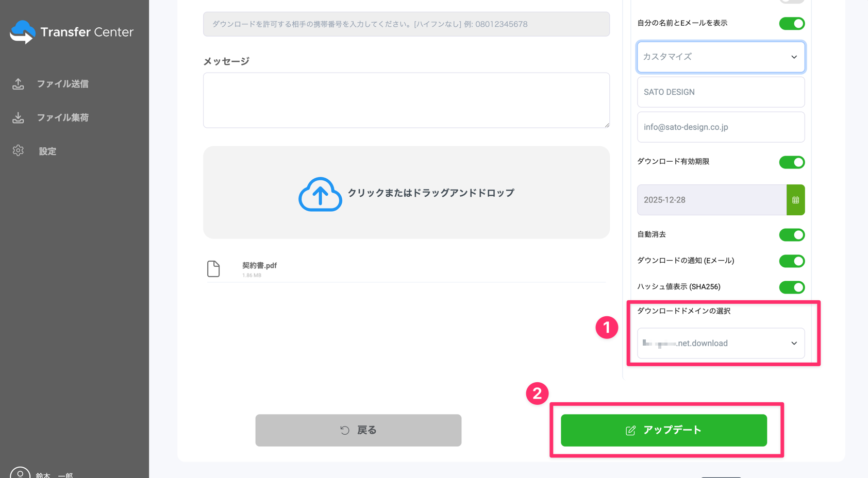
Task: Click the document icon next to 契約書.pdf
Action: [213, 268]
